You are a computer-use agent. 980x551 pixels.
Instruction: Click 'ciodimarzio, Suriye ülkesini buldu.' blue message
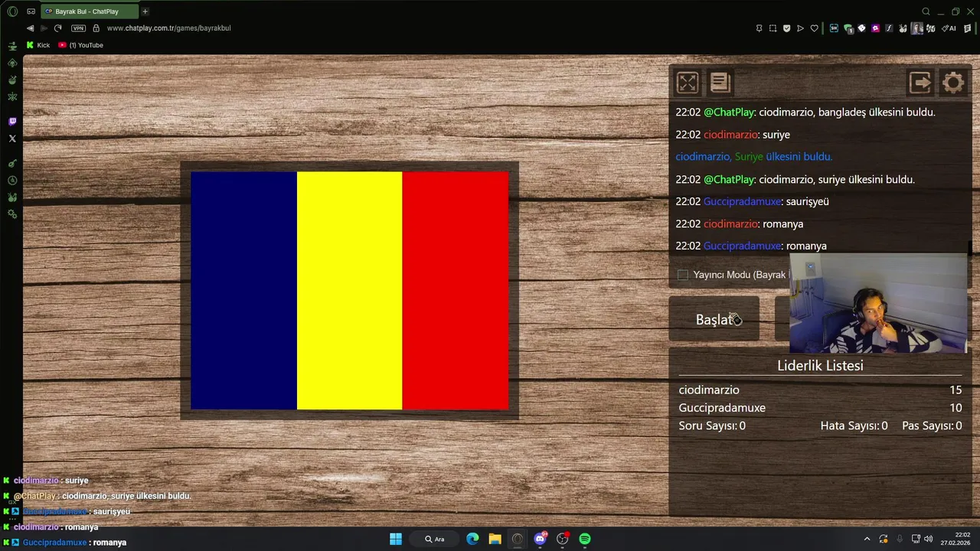pyautogui.click(x=753, y=156)
